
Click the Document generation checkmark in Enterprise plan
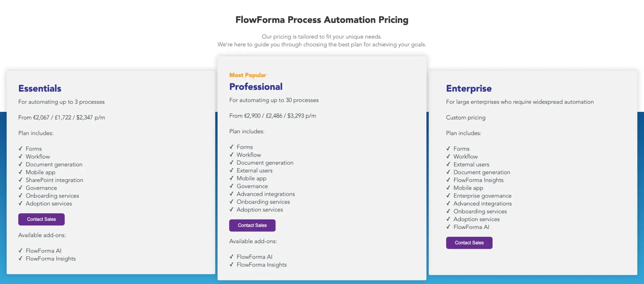click(449, 172)
